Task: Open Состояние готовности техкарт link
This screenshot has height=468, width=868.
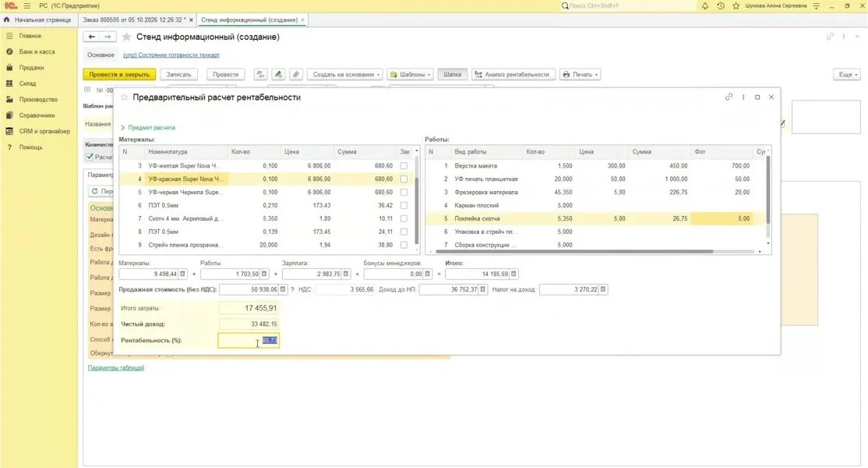Action: [171, 55]
